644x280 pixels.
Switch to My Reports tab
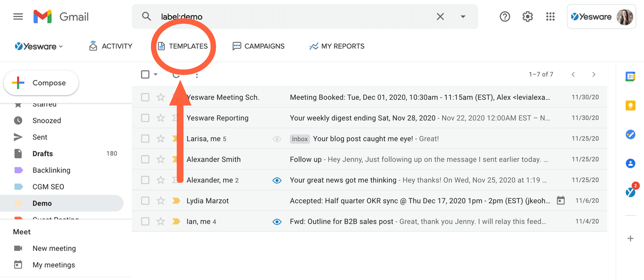coord(337,46)
